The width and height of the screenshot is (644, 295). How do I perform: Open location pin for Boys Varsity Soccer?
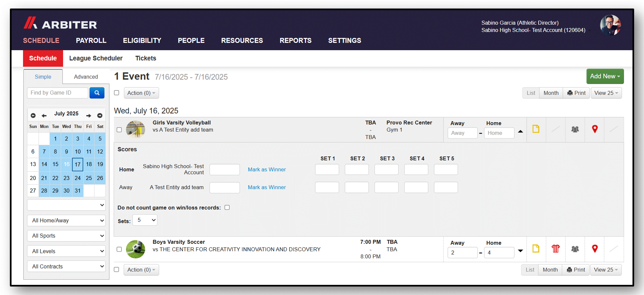tap(595, 249)
